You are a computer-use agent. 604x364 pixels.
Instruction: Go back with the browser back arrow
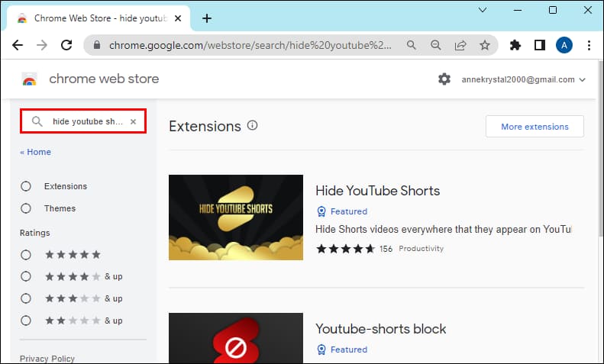click(18, 45)
